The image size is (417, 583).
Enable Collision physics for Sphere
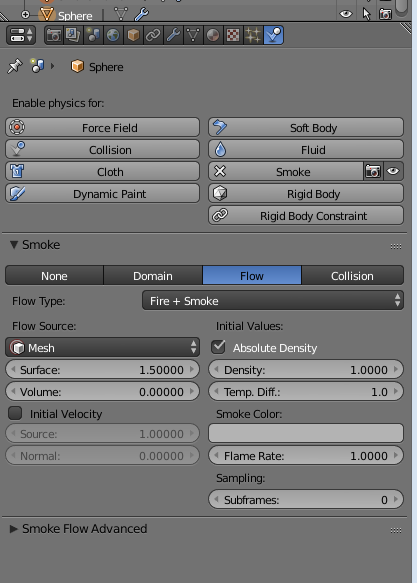point(103,149)
